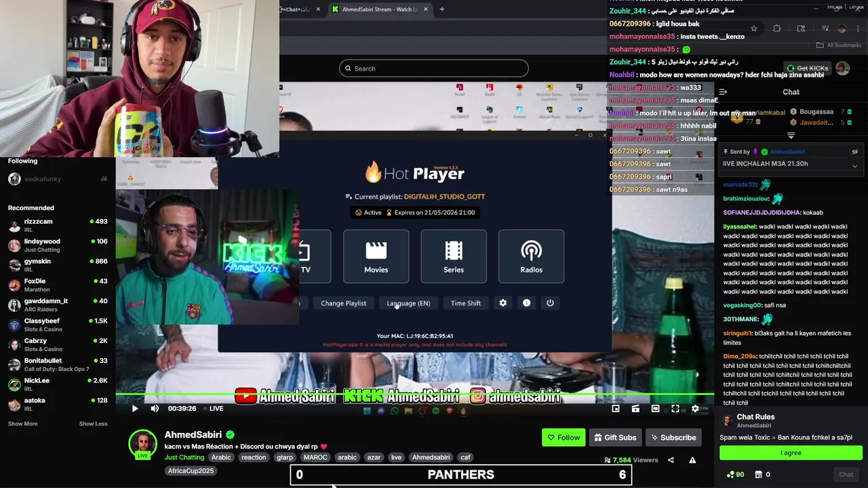This screenshot has height=488, width=868.
Task: Open the browser three-dot menu
Action: pos(858,28)
